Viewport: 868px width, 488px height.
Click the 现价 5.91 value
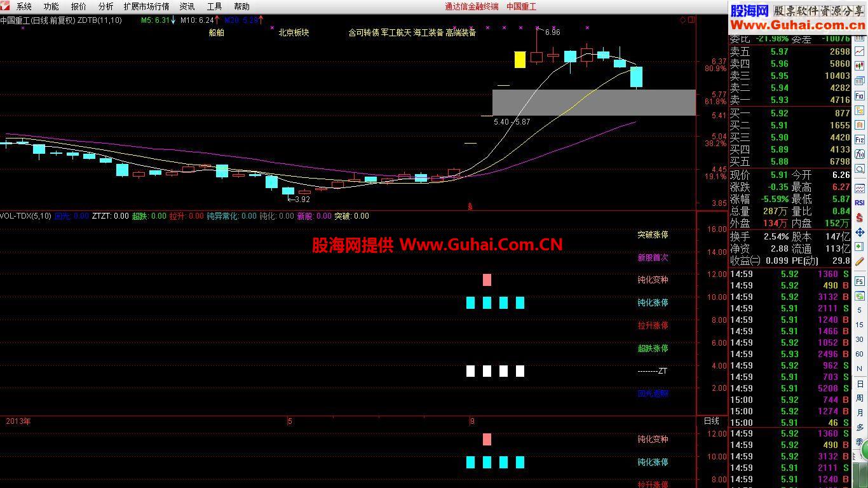point(778,175)
